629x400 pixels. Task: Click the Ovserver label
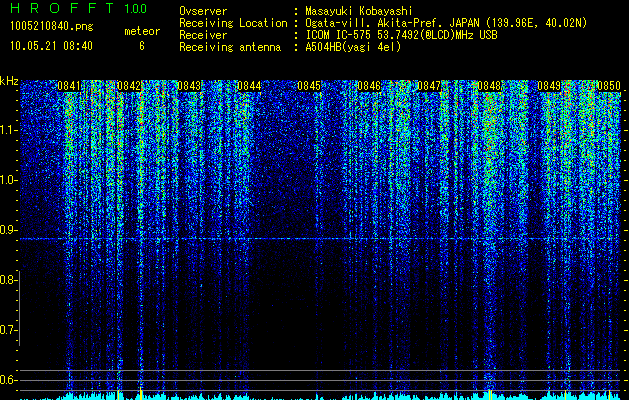203,11
